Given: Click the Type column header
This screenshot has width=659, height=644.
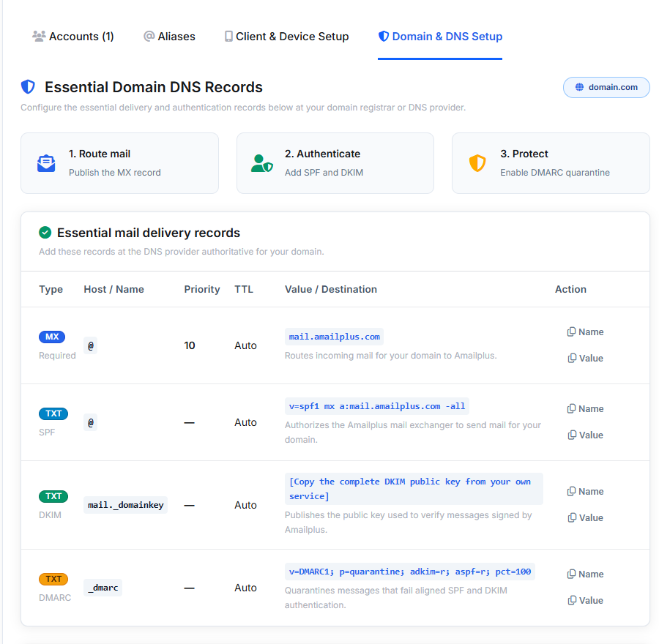Looking at the screenshot, I should coord(51,290).
